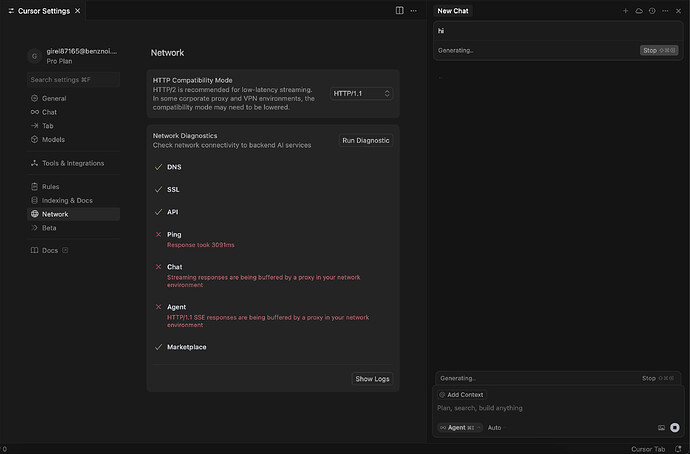Click the account email address text
The image size is (690, 454).
coord(82,51)
